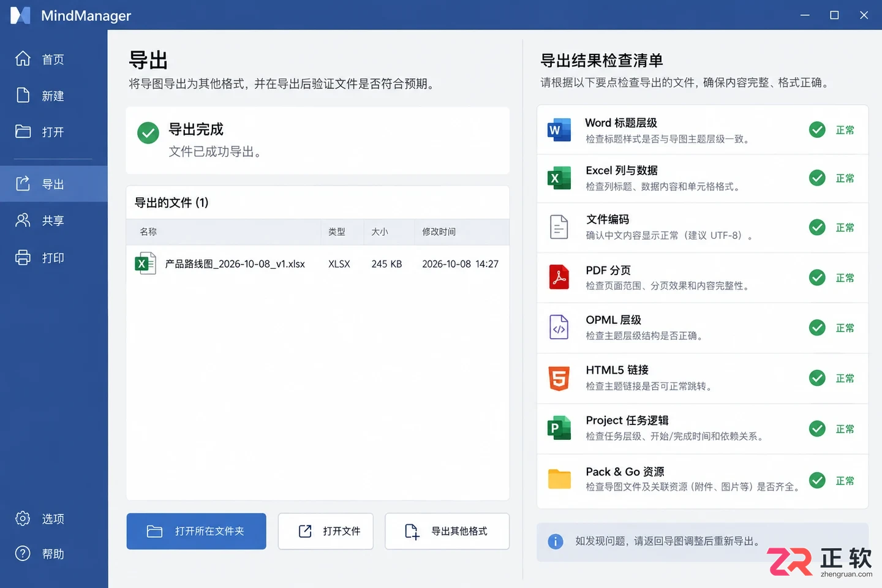
Task: Click the 245 KB size cell
Action: point(386,264)
